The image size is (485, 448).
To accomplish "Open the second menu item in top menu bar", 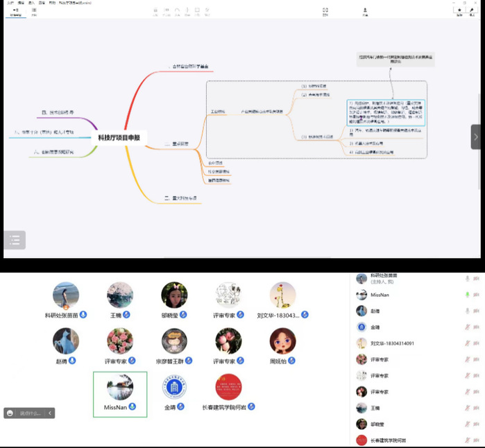I will (21, 3).
